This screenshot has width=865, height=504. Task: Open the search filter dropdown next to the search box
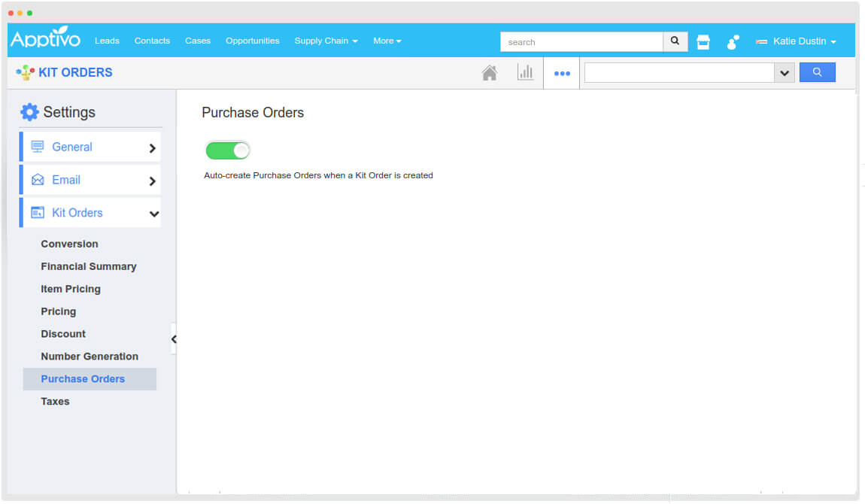click(784, 72)
